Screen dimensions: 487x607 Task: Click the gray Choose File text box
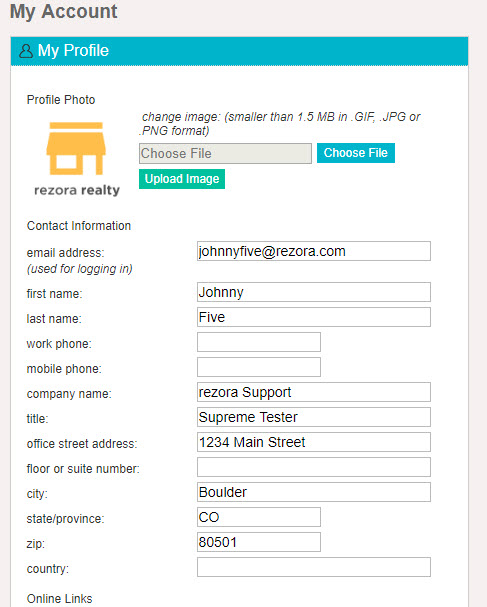coord(225,153)
